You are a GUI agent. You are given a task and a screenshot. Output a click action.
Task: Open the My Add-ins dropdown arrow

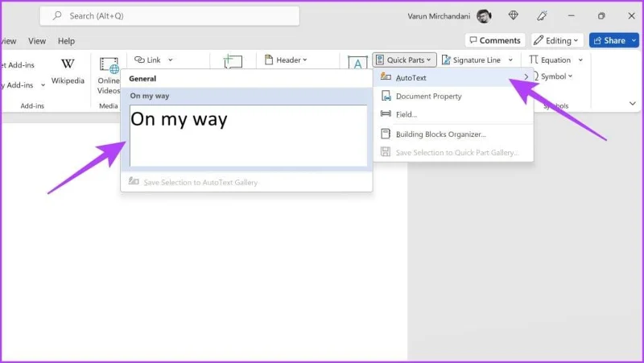pos(43,85)
